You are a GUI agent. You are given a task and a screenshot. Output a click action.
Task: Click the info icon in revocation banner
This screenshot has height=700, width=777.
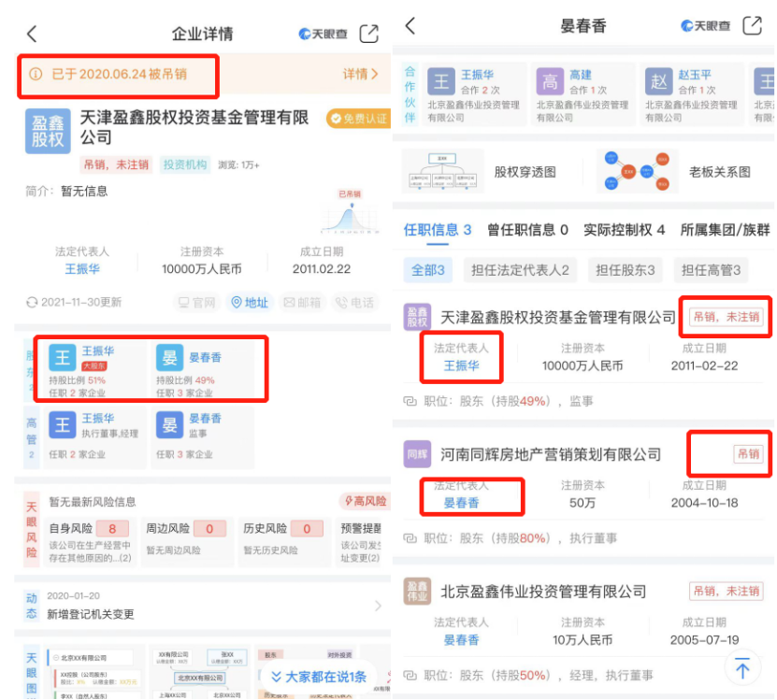click(x=36, y=75)
